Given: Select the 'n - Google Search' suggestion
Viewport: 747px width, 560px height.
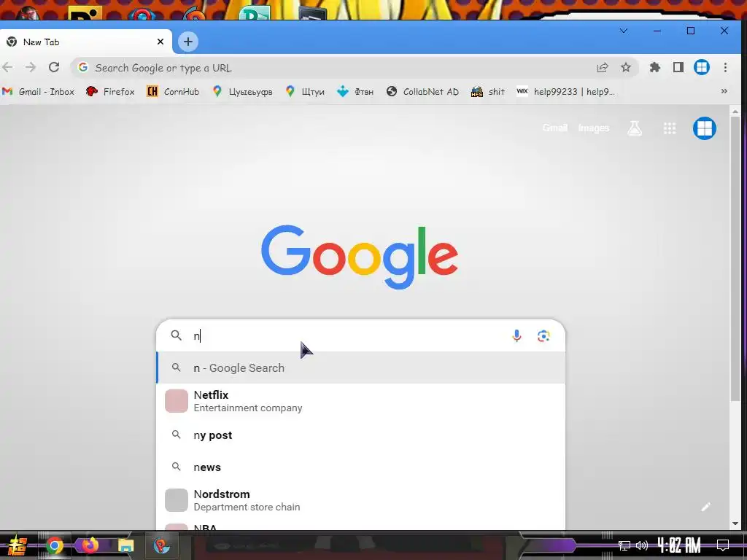Looking at the screenshot, I should [360, 367].
